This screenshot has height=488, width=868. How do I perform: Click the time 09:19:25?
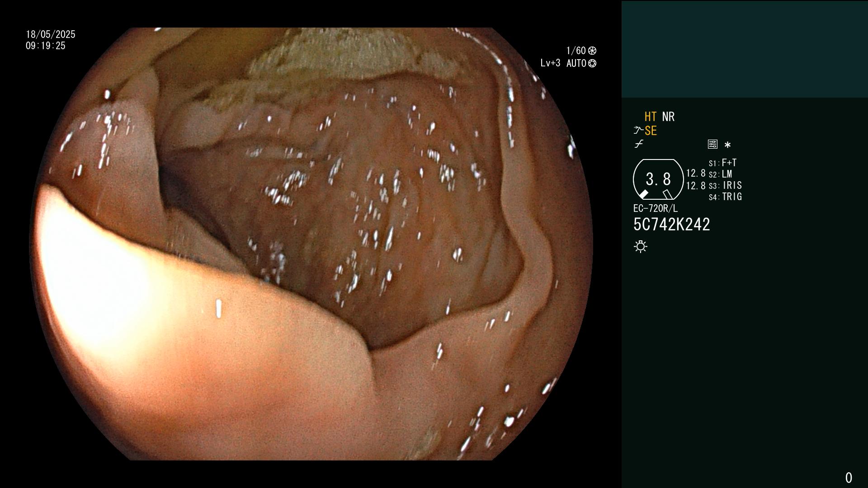46,46
